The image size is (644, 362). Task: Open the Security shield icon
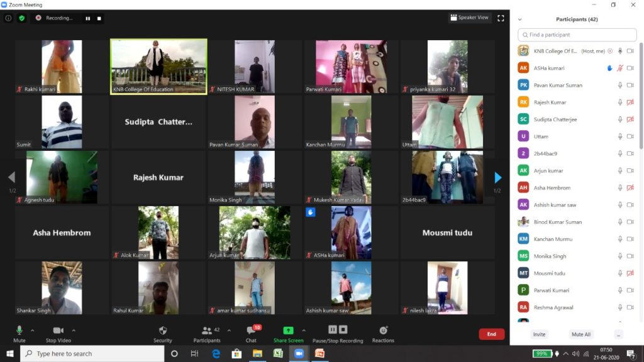162,331
